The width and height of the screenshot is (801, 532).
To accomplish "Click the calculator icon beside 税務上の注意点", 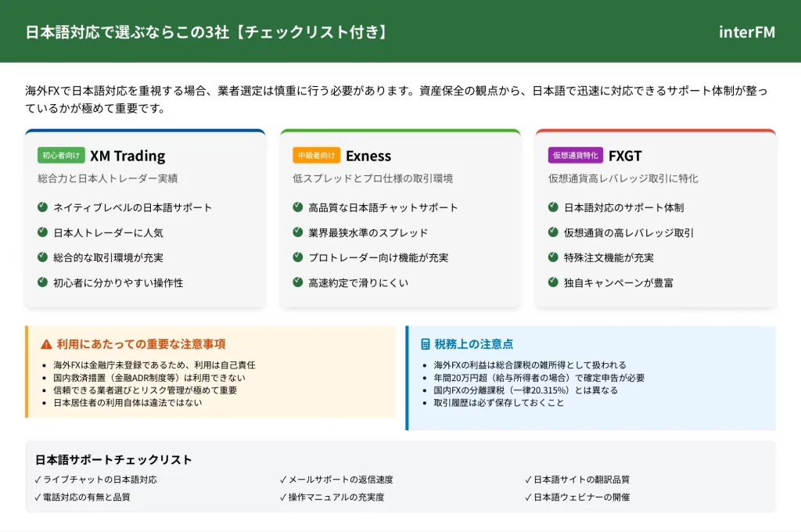I will coord(426,344).
